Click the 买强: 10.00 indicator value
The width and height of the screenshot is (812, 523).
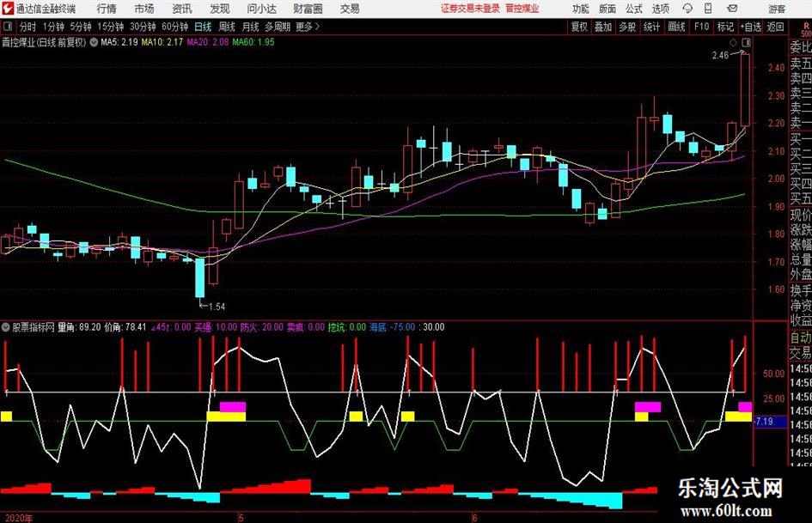tap(216, 327)
